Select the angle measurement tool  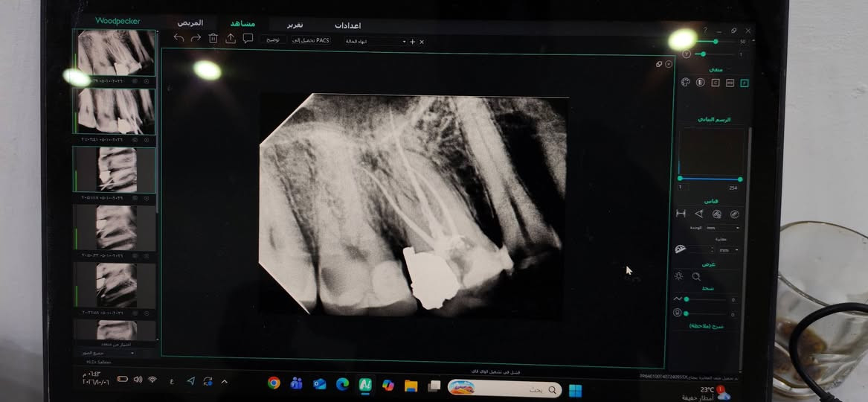coord(698,214)
